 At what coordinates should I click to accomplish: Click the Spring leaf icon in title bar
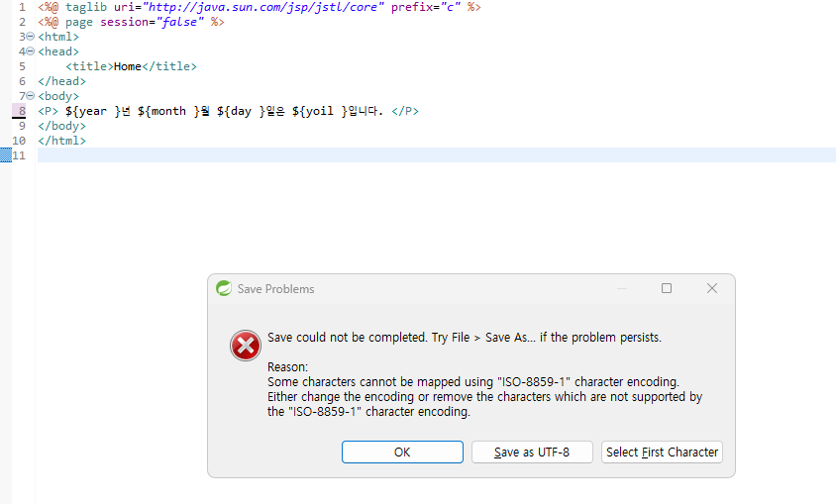coord(224,288)
